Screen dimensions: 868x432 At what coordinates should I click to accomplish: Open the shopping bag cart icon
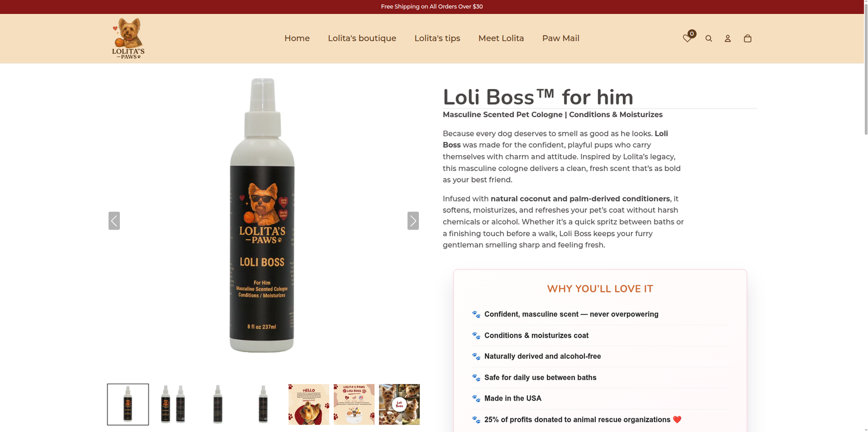point(748,39)
